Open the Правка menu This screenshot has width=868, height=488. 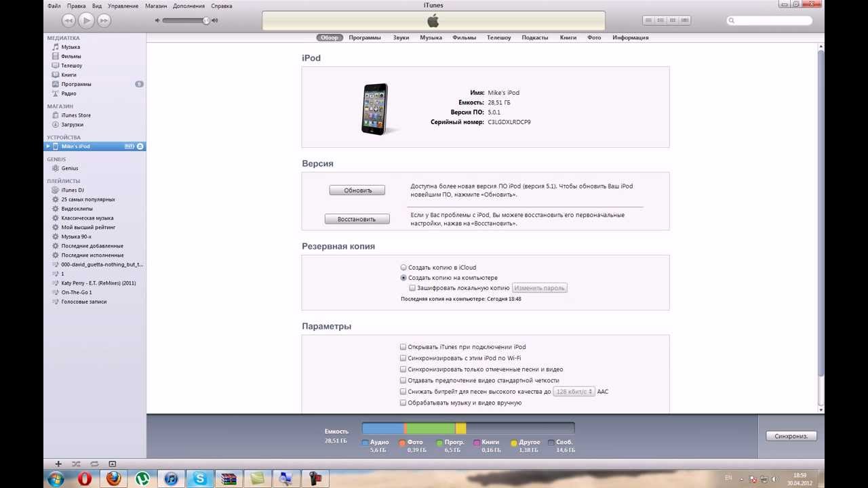76,6
